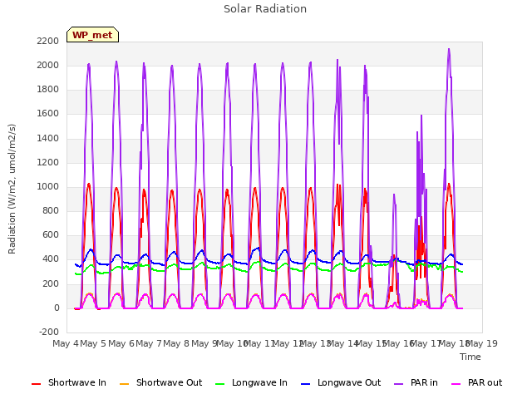Toggle the PAR in legend entry
This screenshot has height=399, width=532.
coord(416,382)
